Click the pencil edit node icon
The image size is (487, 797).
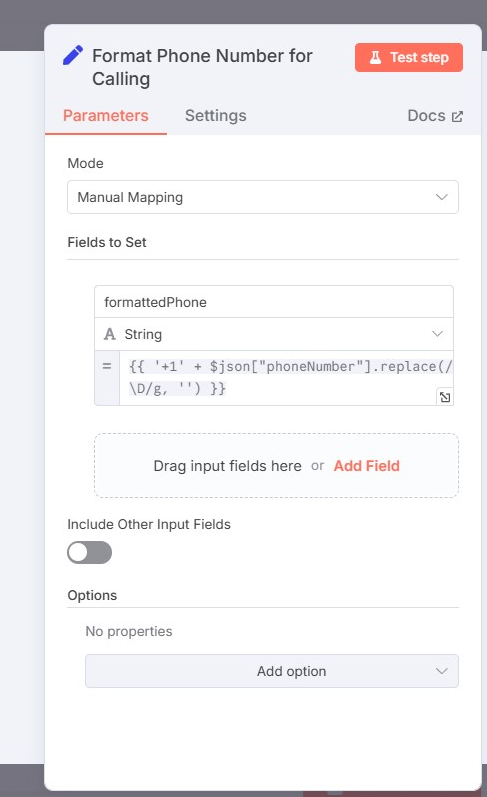[x=73, y=55]
